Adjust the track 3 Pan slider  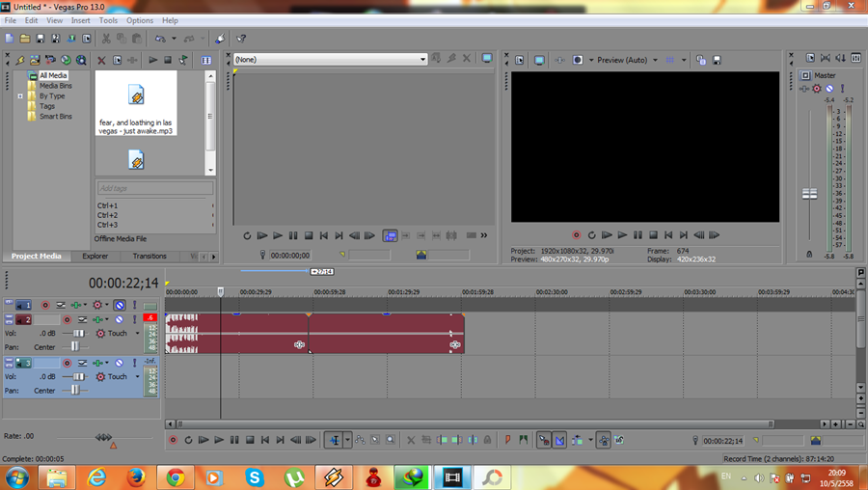click(x=74, y=391)
